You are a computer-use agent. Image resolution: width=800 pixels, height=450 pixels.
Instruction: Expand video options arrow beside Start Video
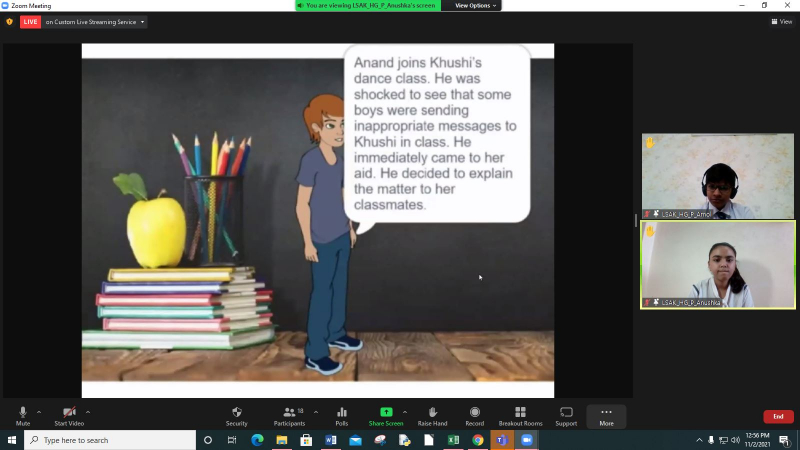point(88,411)
